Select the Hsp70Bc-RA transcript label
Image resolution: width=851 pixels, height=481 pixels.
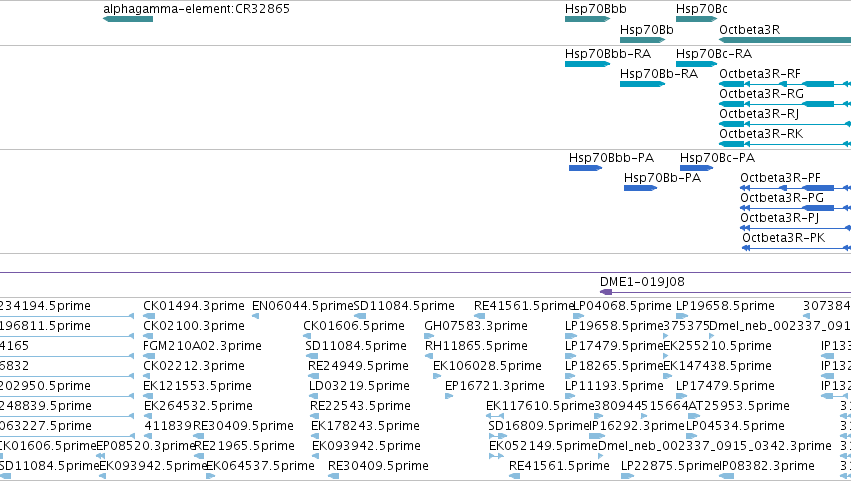[714, 54]
